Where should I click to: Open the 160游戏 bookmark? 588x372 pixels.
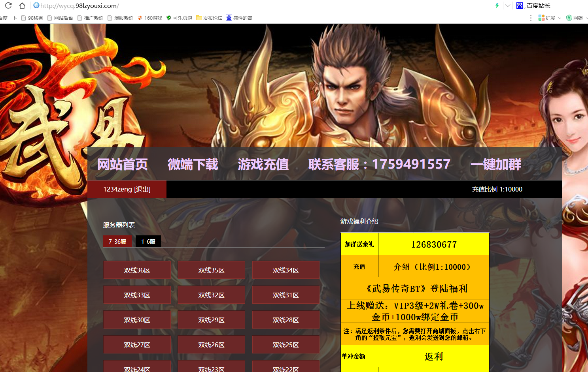click(x=150, y=18)
